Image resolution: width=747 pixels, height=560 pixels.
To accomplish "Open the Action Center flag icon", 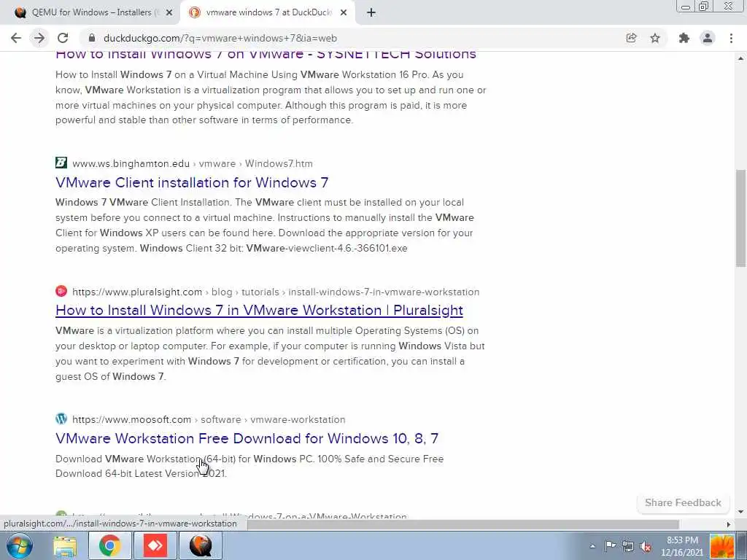I will [611, 546].
